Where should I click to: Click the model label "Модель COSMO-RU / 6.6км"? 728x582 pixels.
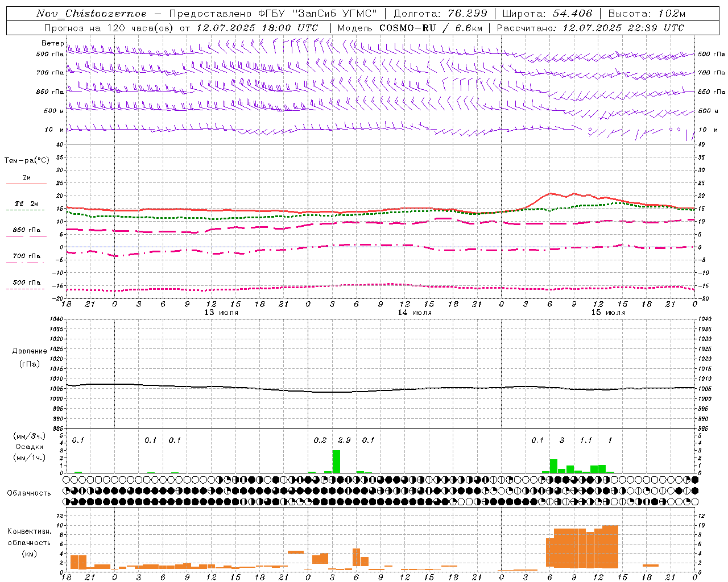(410, 28)
